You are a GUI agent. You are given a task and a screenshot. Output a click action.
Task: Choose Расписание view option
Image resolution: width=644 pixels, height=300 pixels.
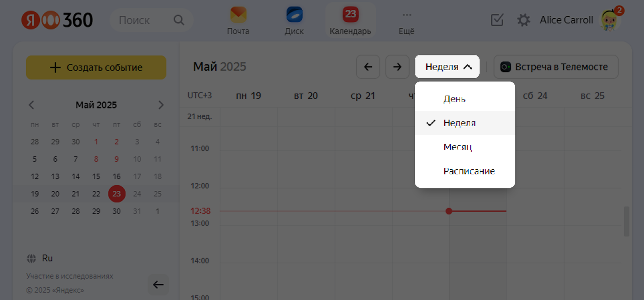point(469,171)
